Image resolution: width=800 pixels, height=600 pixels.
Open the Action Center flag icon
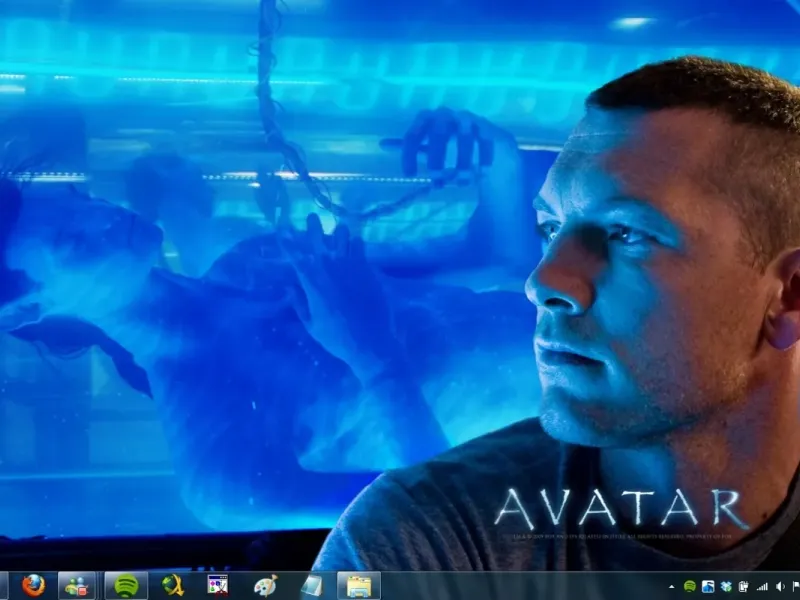pos(796,587)
